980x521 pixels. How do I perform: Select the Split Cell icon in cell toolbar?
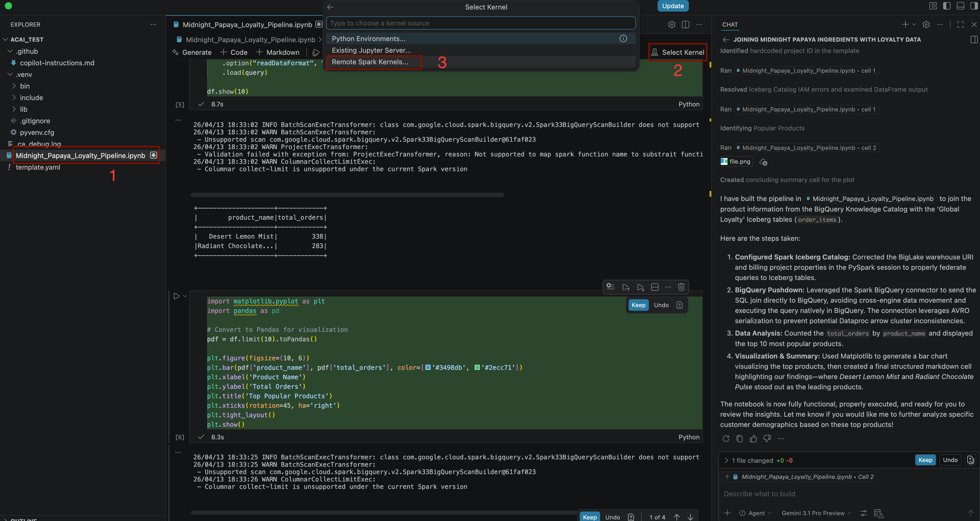pyautogui.click(x=655, y=287)
